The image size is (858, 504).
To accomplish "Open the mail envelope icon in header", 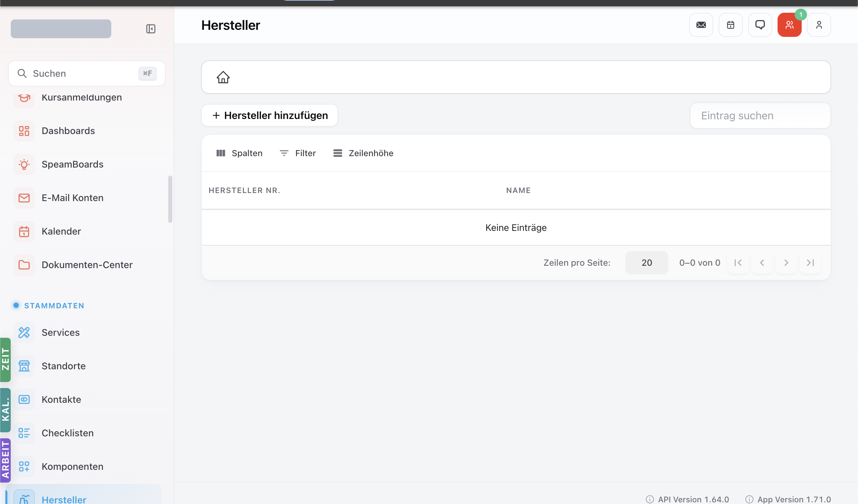I will click(x=701, y=25).
